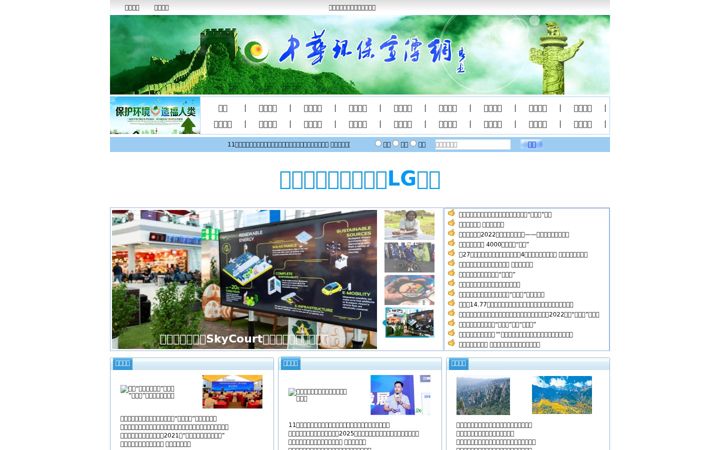720x450 pixels.
Task: Click the blue section tab above the mountain photos column
Action: point(458,363)
